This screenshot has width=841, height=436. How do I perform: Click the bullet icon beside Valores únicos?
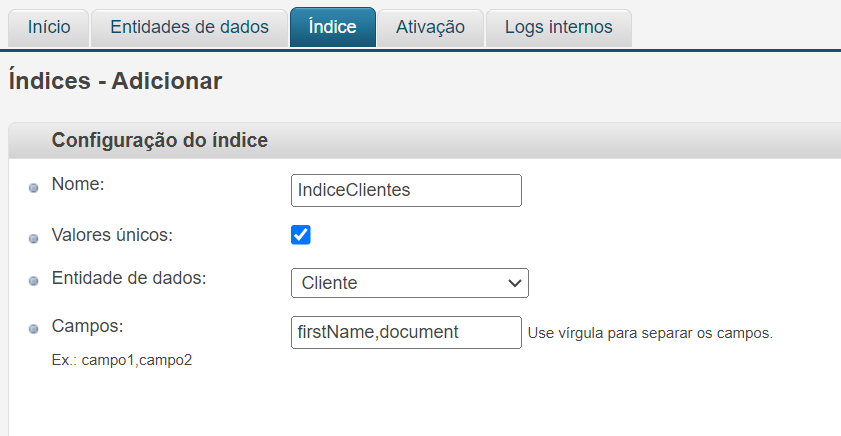coord(34,238)
